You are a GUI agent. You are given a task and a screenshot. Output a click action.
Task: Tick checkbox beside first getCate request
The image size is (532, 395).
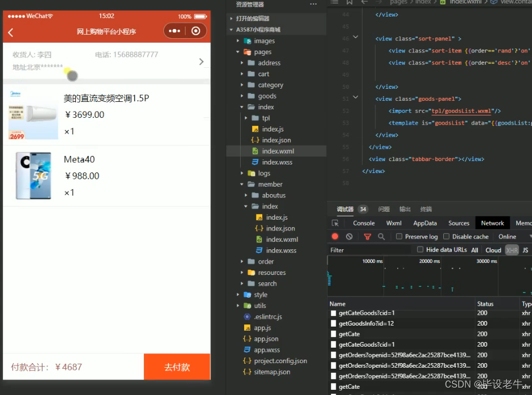pyautogui.click(x=333, y=334)
